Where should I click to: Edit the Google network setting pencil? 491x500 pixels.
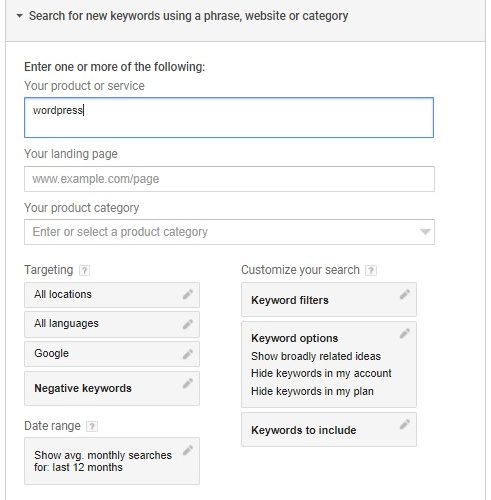coord(188,354)
